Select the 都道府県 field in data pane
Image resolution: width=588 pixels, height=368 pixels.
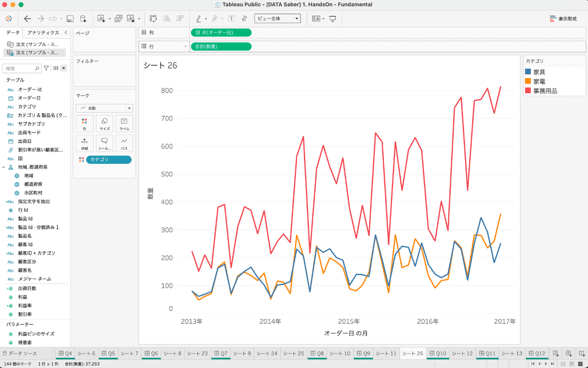point(33,184)
